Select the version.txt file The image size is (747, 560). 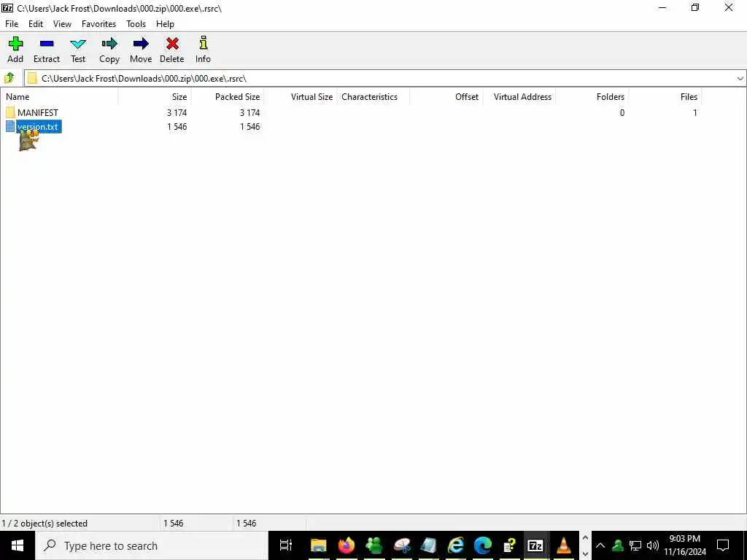click(x=38, y=127)
